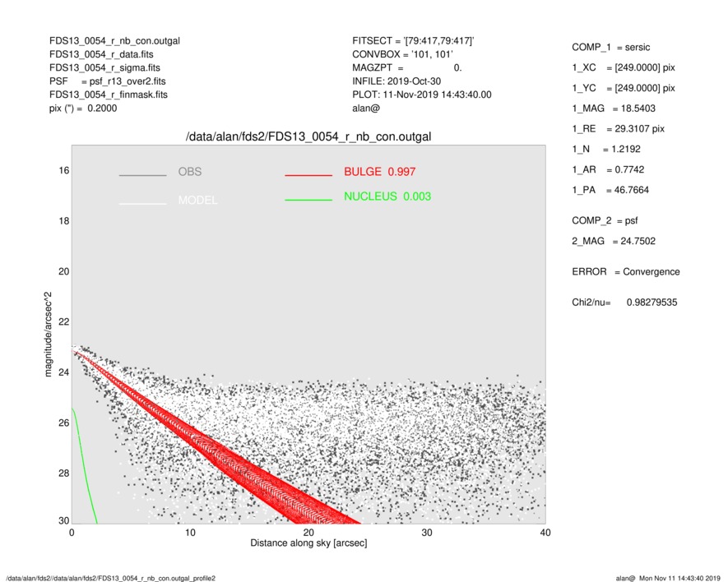This screenshot has width=728, height=582.
Task: Click the ERROR = Convergence line
Action: click(626, 272)
